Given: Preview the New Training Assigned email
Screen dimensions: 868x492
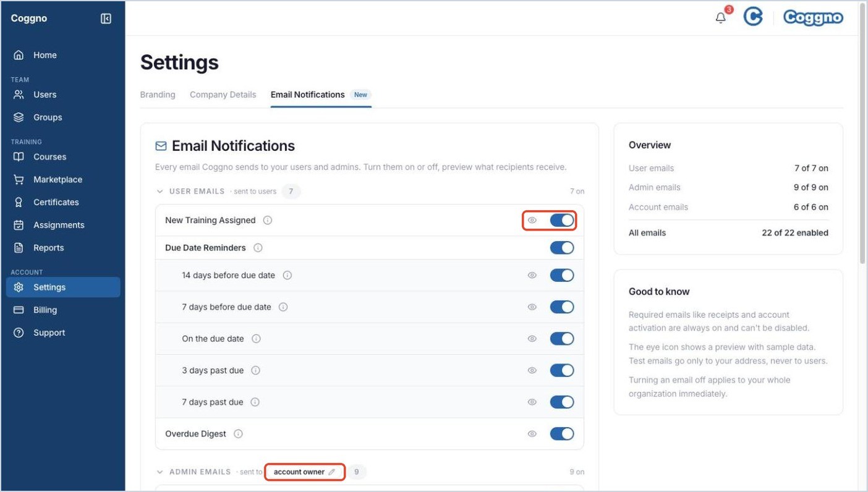Looking at the screenshot, I should point(532,220).
